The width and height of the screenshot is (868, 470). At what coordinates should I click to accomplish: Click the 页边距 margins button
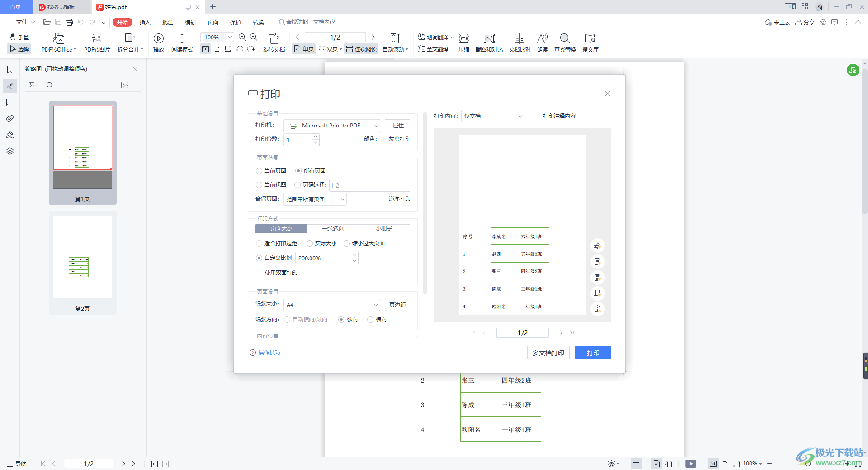[x=397, y=305]
